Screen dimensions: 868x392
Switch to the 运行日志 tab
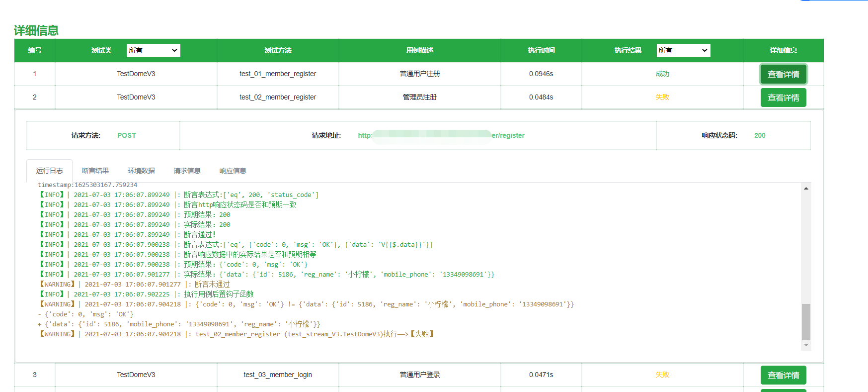49,171
